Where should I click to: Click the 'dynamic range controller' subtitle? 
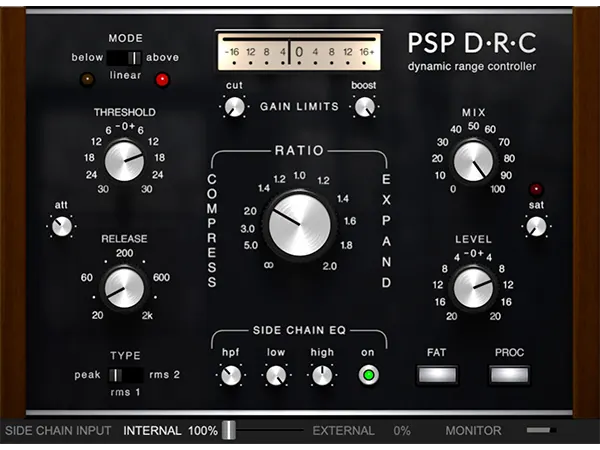(x=472, y=67)
